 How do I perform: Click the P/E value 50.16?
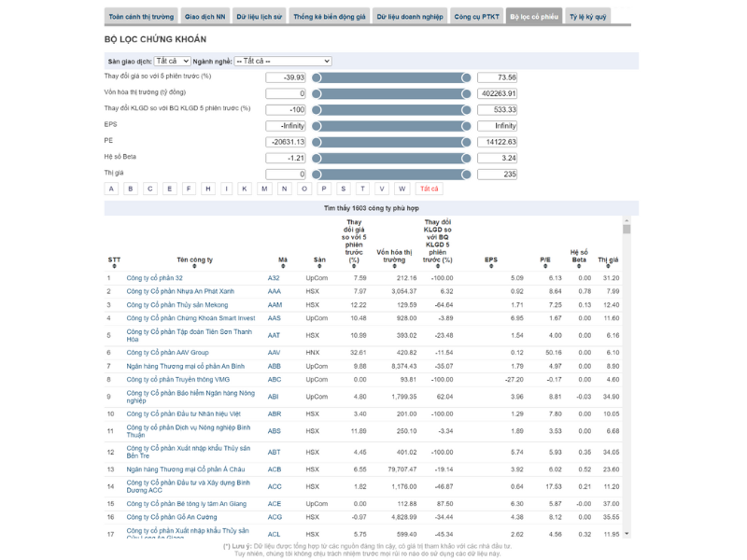554,353
